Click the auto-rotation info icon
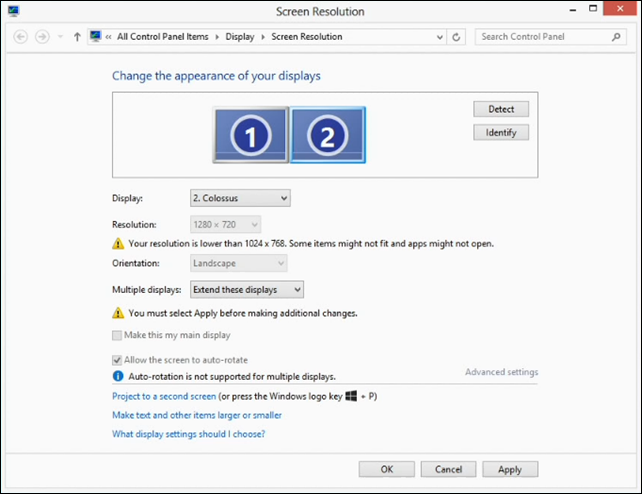Screen dimensions: 642x494 tap(118, 376)
